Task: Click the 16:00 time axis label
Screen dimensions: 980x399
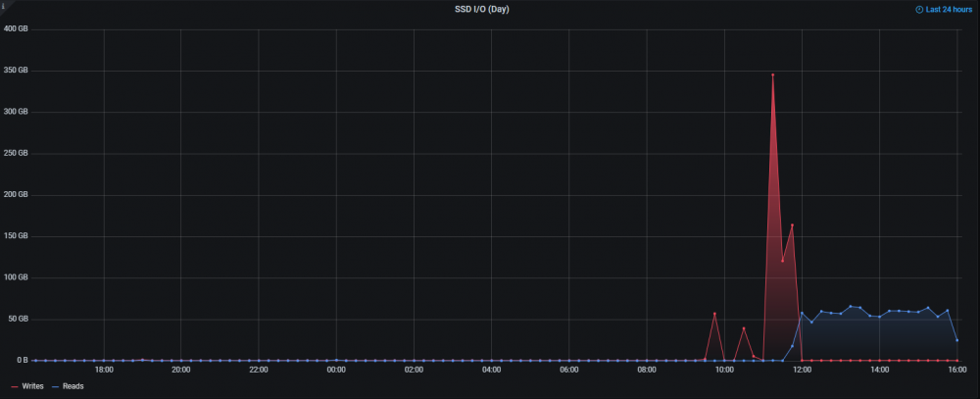Action: tap(956, 371)
